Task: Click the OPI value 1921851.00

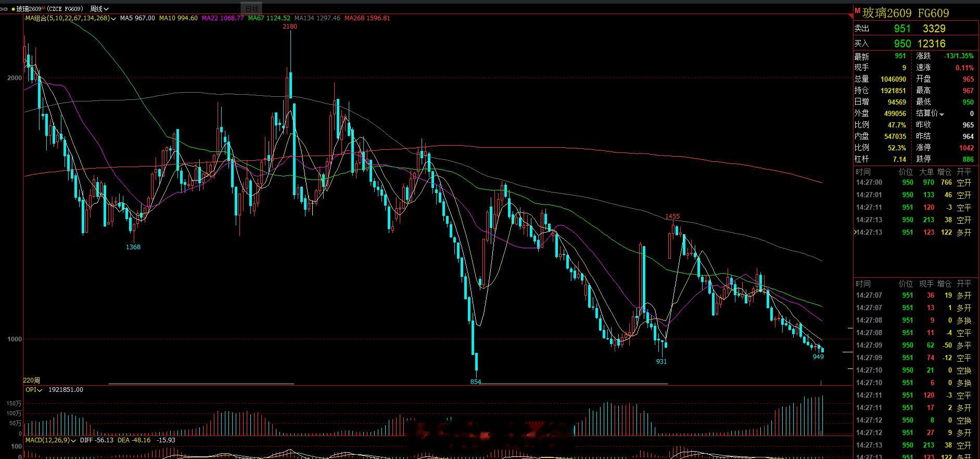Action: pos(66,390)
